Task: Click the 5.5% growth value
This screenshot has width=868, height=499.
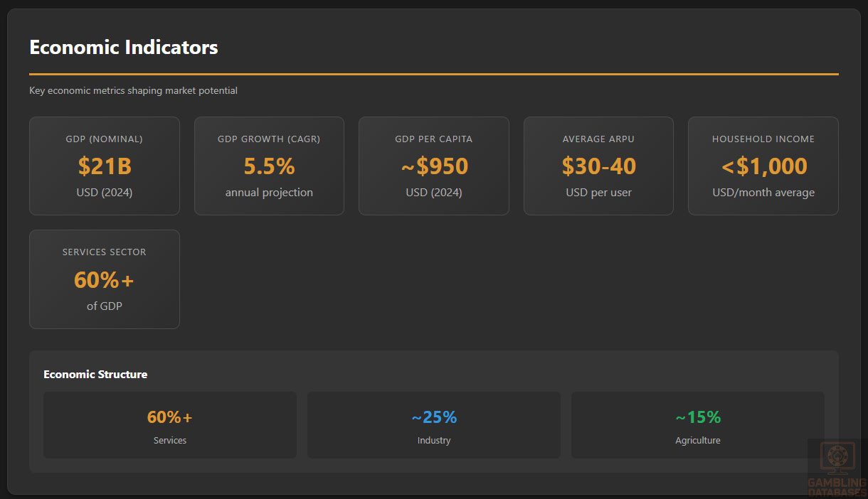Action: (x=269, y=166)
